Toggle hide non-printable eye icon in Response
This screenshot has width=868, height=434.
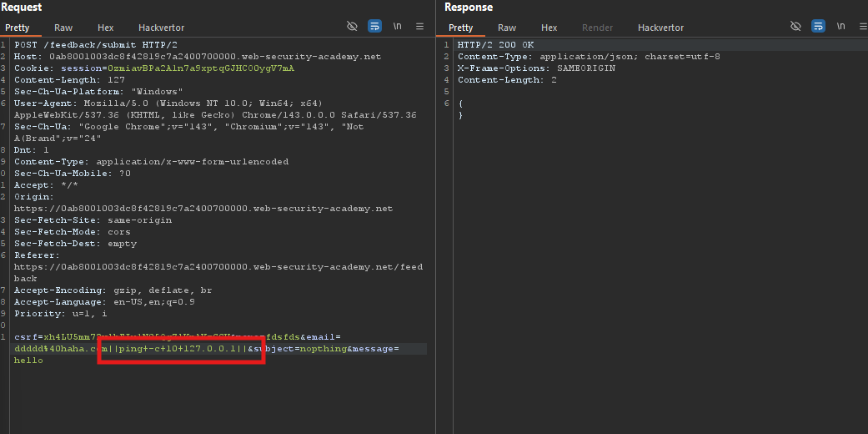point(795,26)
